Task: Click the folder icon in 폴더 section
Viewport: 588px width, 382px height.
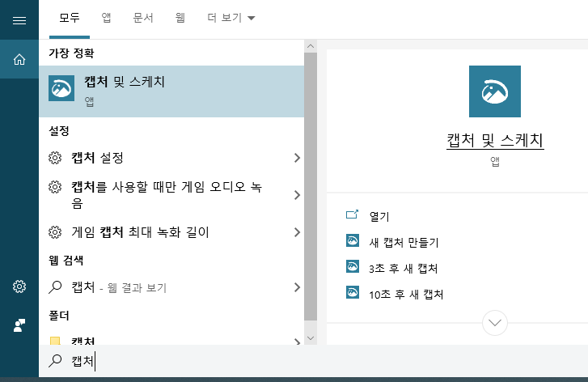Action: coord(55,341)
